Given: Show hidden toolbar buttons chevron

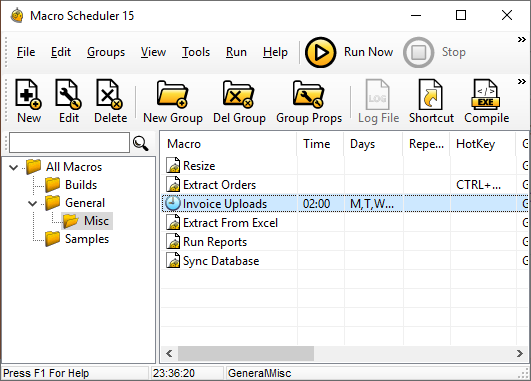Looking at the screenshot, I should pos(522,81).
